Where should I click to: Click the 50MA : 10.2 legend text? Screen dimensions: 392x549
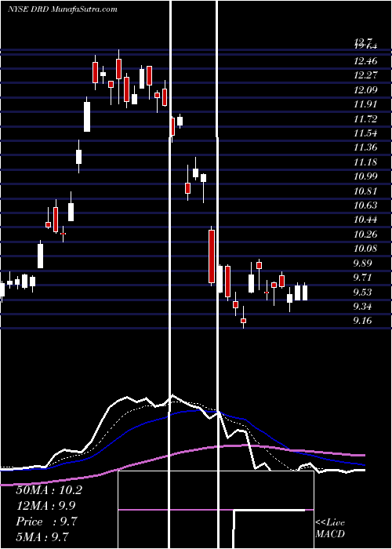point(49,490)
